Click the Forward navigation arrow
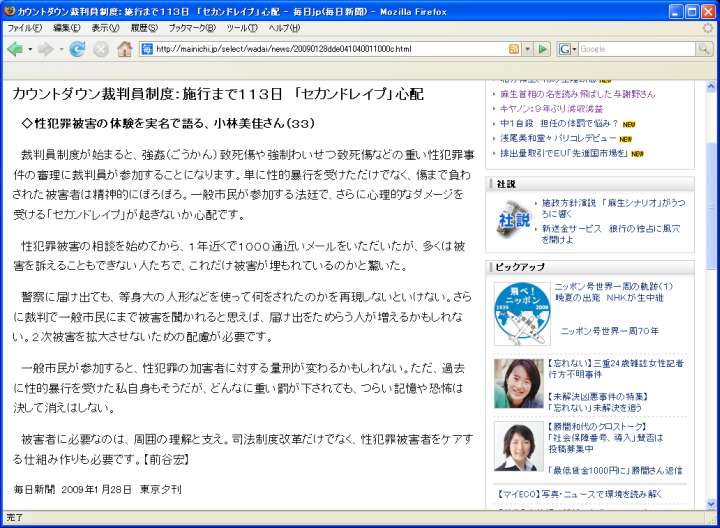 (x=47, y=49)
